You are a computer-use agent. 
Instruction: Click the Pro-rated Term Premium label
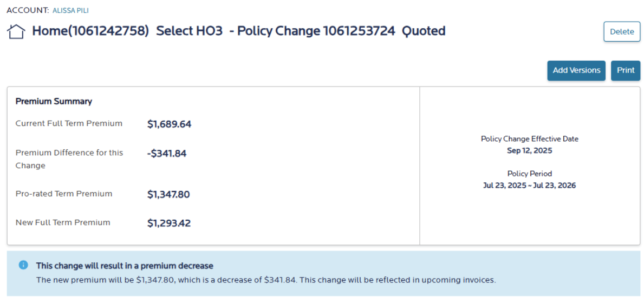click(64, 194)
